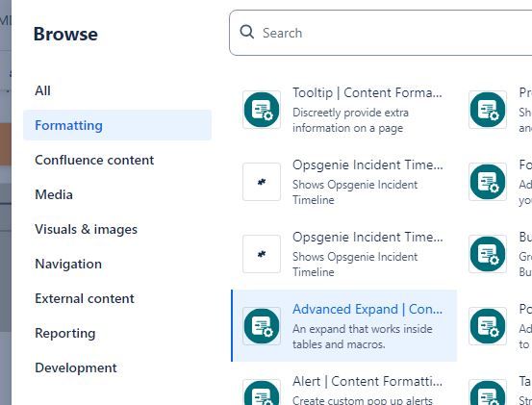The image size is (532, 405).
Task: Select the All category
Action: [x=42, y=90]
